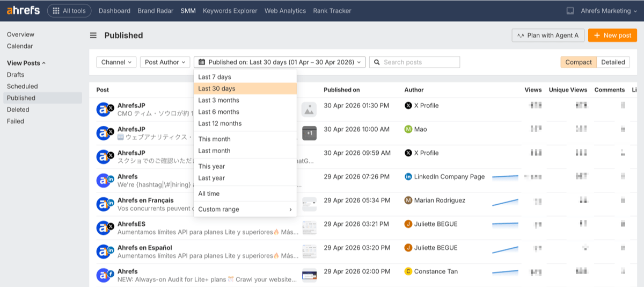Viewport: 644px width, 287px height.
Task: Choose This year range
Action: coord(245,167)
